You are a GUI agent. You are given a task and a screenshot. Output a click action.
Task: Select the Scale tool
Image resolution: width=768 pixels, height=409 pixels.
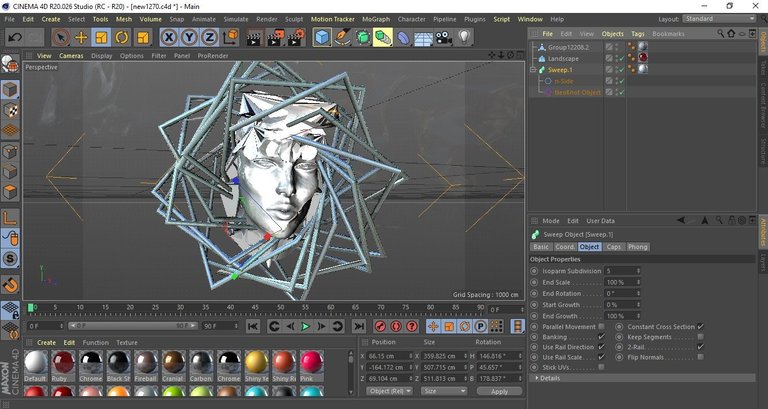(101, 38)
